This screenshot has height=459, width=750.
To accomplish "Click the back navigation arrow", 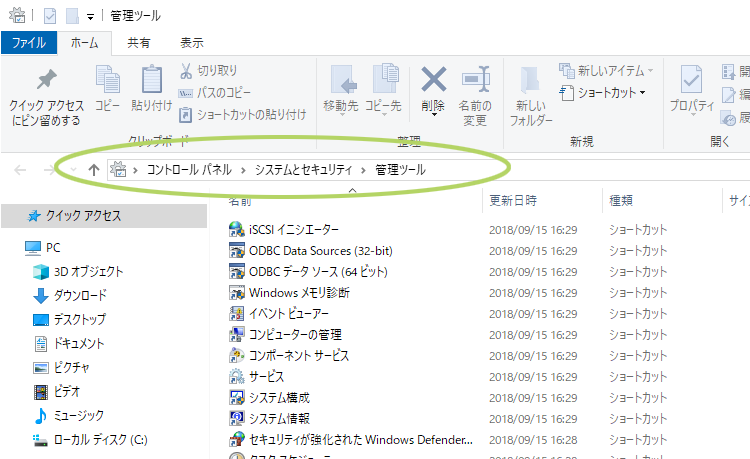I will coord(20,170).
